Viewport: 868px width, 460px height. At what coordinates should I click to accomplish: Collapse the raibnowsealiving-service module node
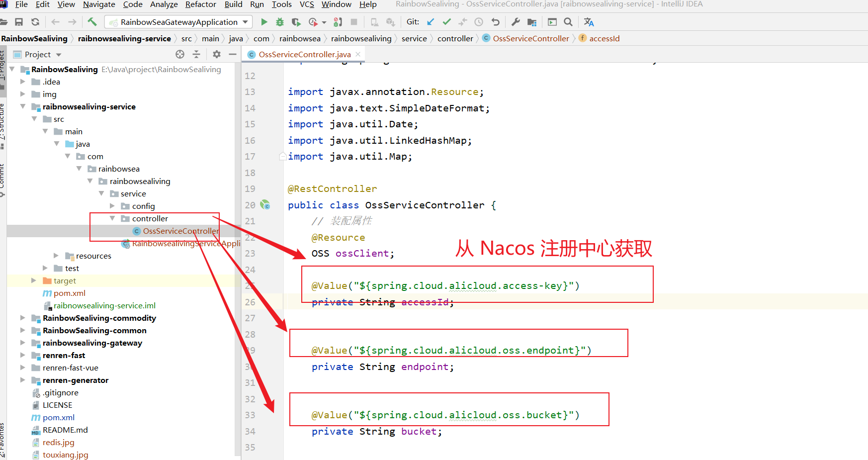click(x=23, y=106)
